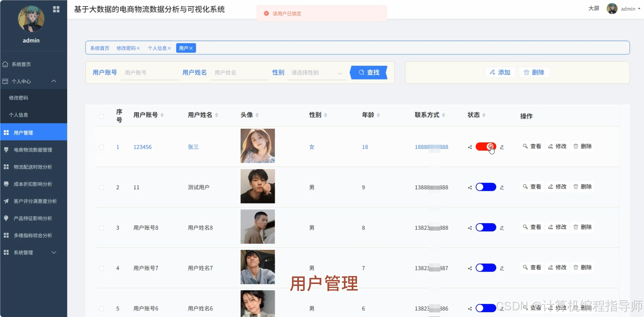
Task: Check the checkbox for row 张三
Action: (x=101, y=147)
